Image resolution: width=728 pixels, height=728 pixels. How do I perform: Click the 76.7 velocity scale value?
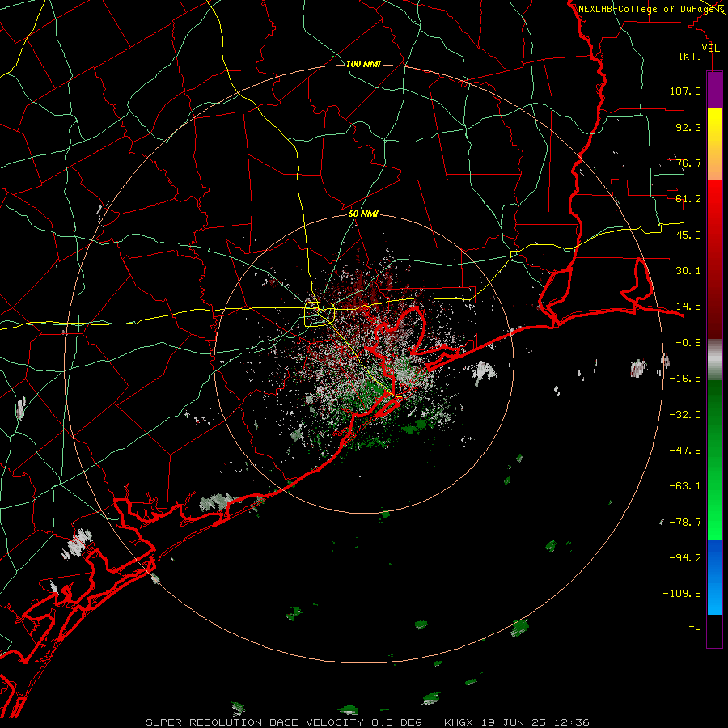click(688, 163)
